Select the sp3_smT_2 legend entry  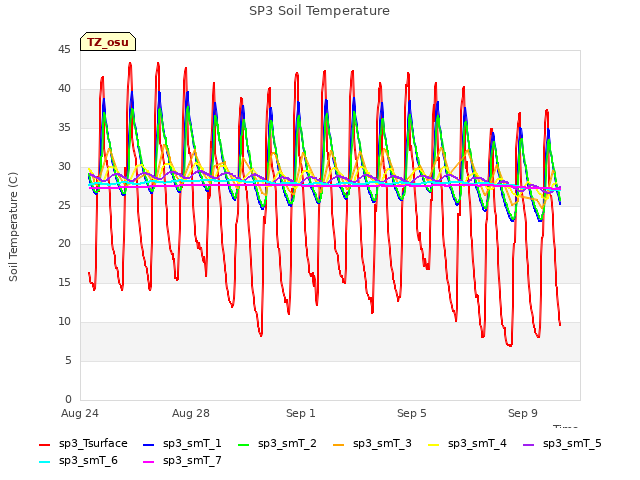277,444
